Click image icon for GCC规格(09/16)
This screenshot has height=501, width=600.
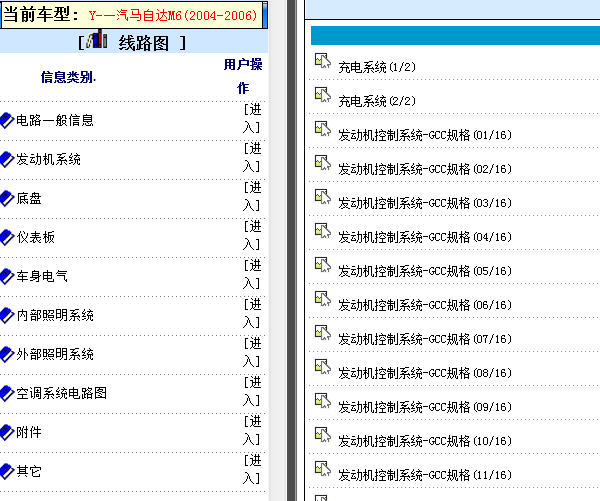click(x=323, y=401)
